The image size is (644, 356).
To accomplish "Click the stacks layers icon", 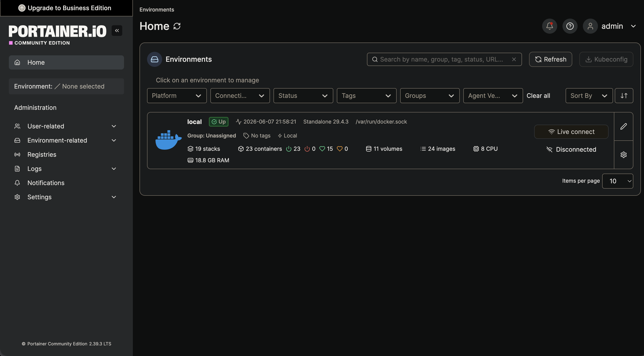I will [190, 149].
